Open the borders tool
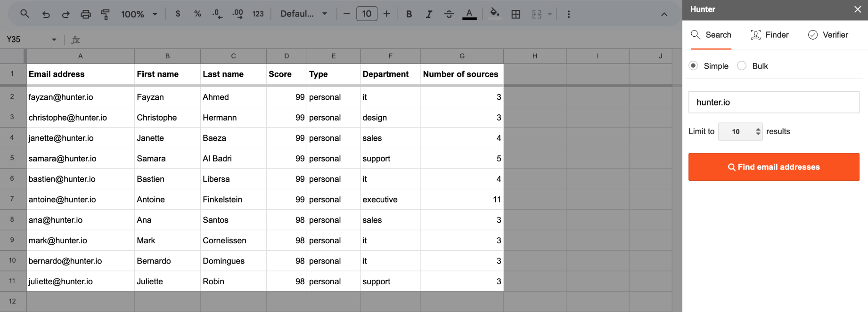 [516, 14]
